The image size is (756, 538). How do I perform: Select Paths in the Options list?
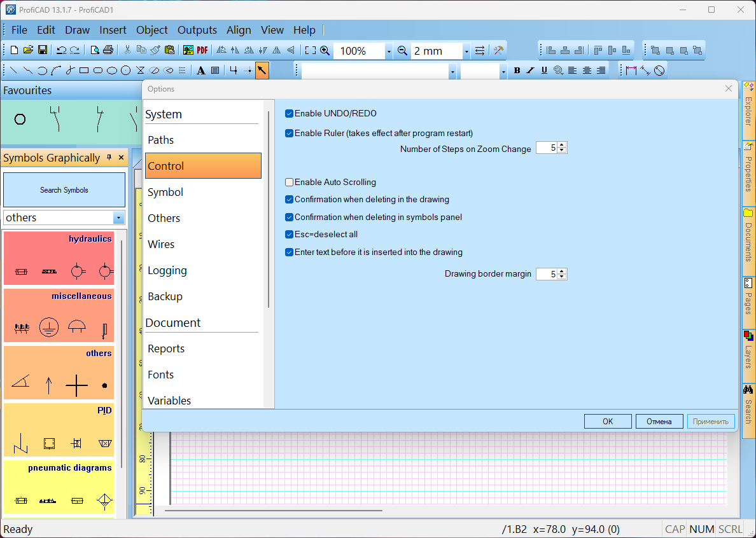pos(203,140)
